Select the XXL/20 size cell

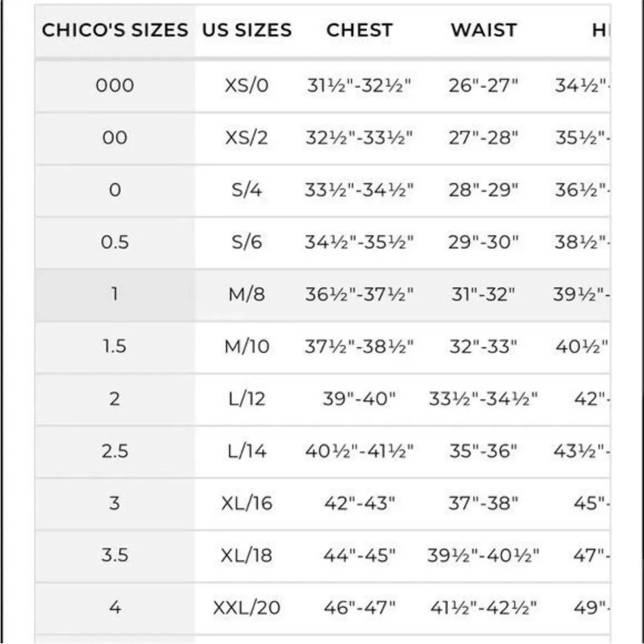pos(247,607)
